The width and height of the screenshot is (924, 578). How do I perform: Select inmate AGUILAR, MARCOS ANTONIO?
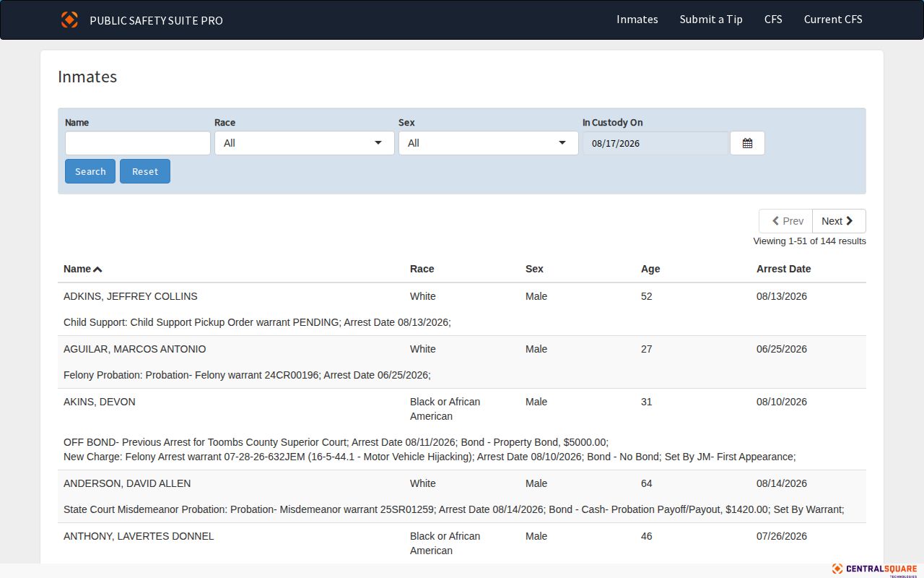pyautogui.click(x=135, y=349)
